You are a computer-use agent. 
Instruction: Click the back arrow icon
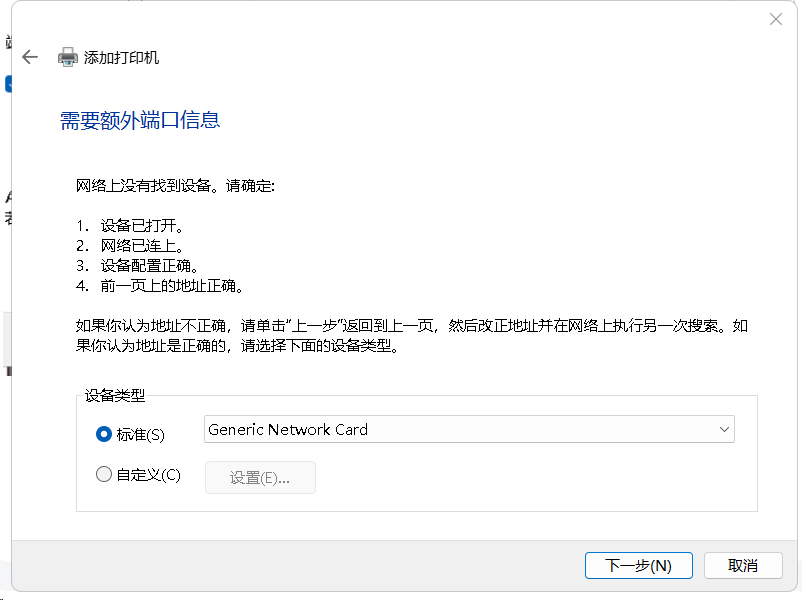(x=30, y=57)
